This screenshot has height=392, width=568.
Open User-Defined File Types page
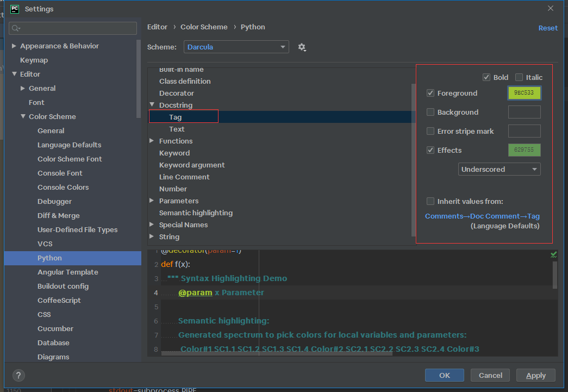coord(78,229)
